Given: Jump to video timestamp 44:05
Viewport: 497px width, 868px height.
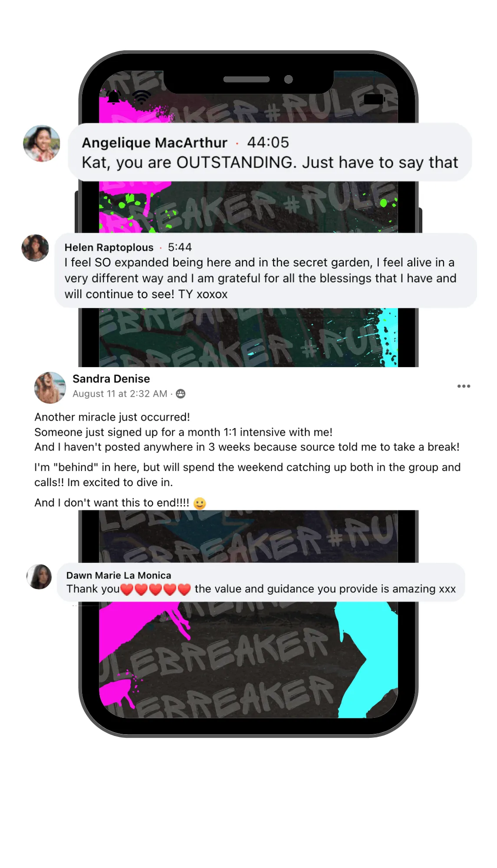Looking at the screenshot, I should (x=268, y=142).
